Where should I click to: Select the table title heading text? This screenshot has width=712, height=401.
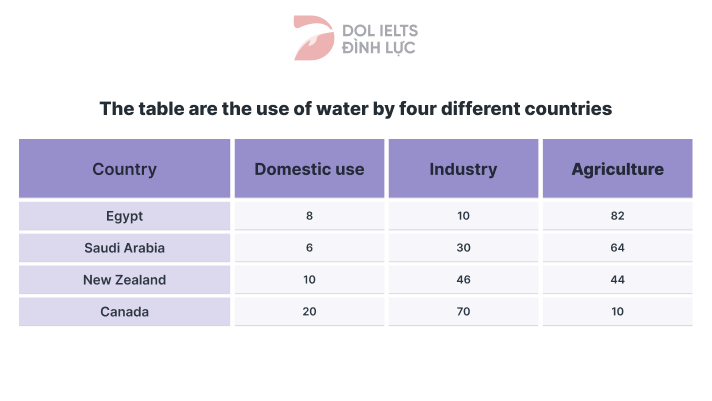[x=355, y=108]
